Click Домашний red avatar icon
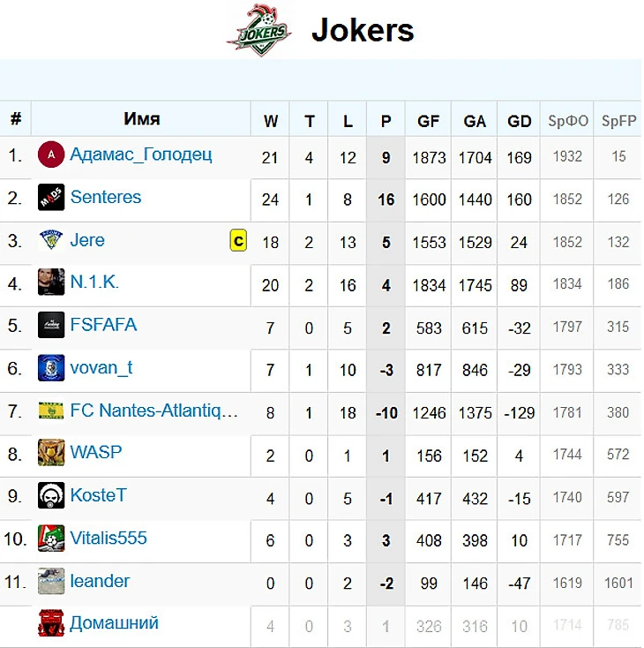This screenshot has width=644, height=648. [51, 622]
